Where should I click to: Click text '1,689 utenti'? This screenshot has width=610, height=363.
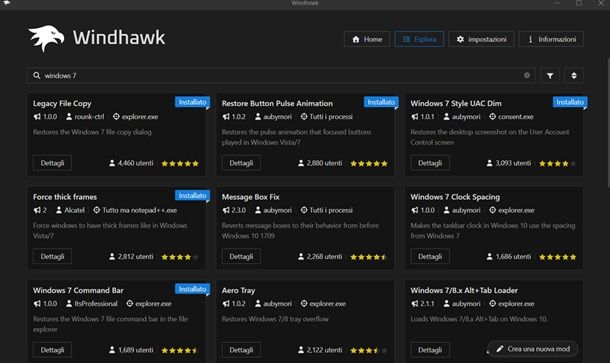coord(136,350)
